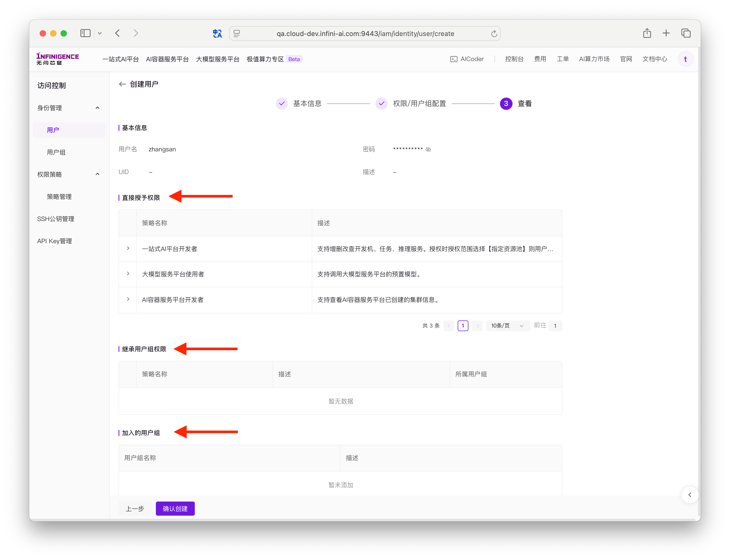The image size is (730, 560).
Task: Open AI算力市场
Action: [594, 59]
